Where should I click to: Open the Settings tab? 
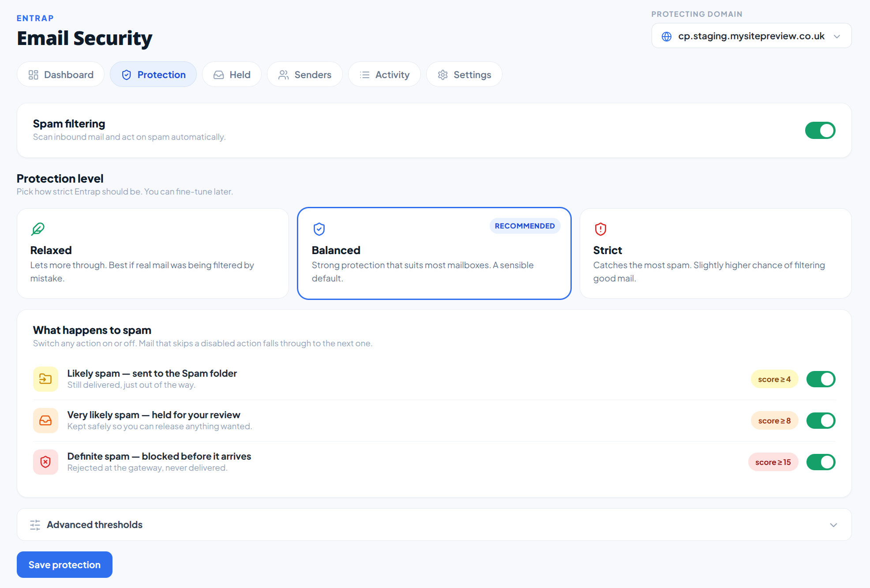(464, 75)
